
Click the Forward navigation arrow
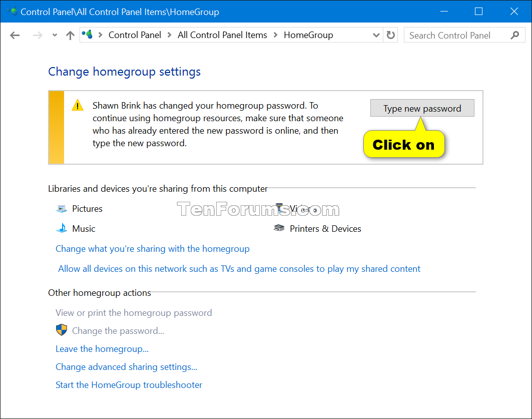38,35
